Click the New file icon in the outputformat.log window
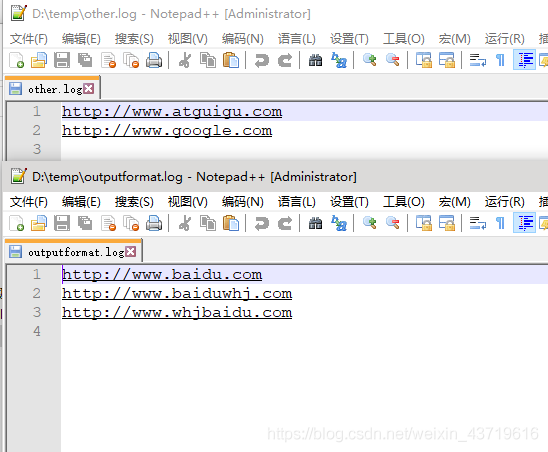This screenshot has width=548, height=452. (x=16, y=223)
